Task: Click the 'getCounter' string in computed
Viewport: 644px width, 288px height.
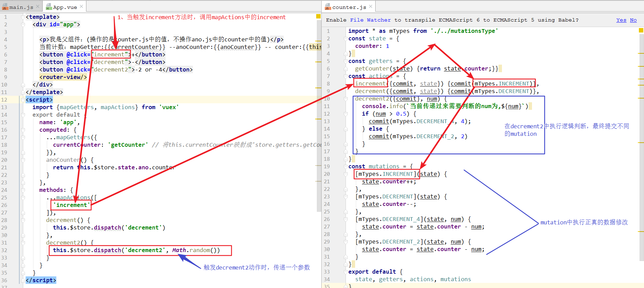Action: [128, 145]
